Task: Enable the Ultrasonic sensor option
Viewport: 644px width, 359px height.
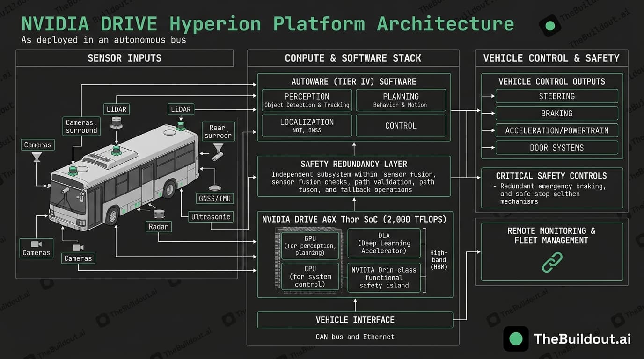Action: tap(211, 216)
